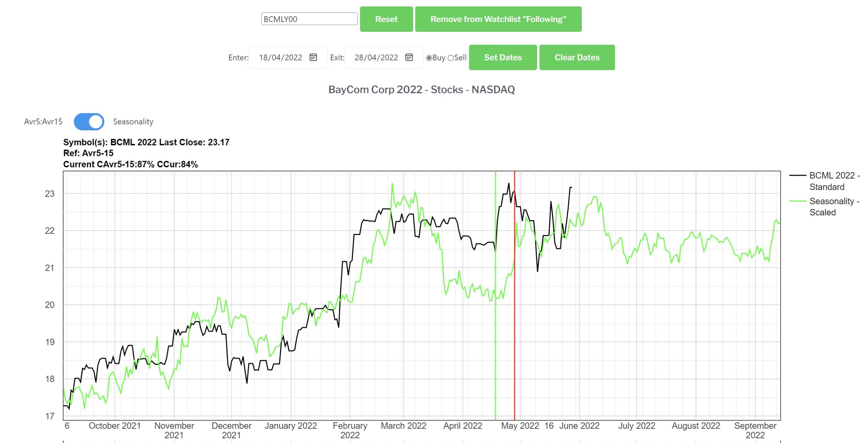Click the January 2022 axis label
This screenshot has width=868, height=443.
point(291,426)
